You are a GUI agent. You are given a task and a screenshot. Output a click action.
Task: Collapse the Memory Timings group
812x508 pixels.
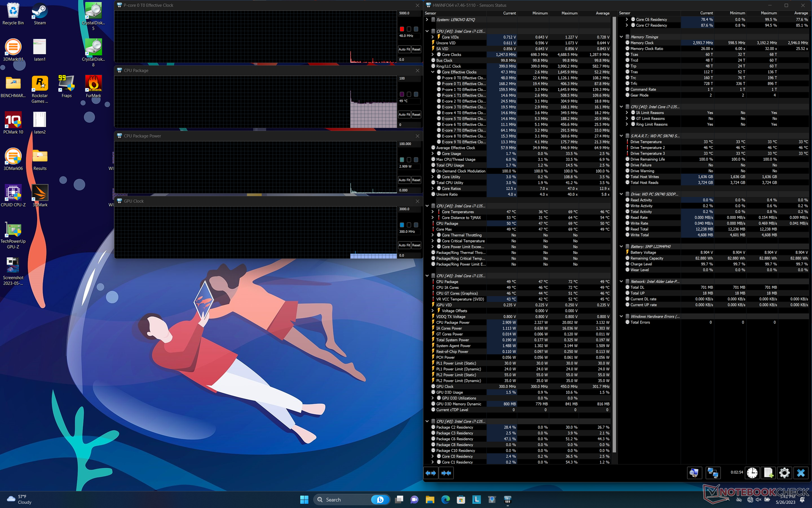click(x=621, y=37)
